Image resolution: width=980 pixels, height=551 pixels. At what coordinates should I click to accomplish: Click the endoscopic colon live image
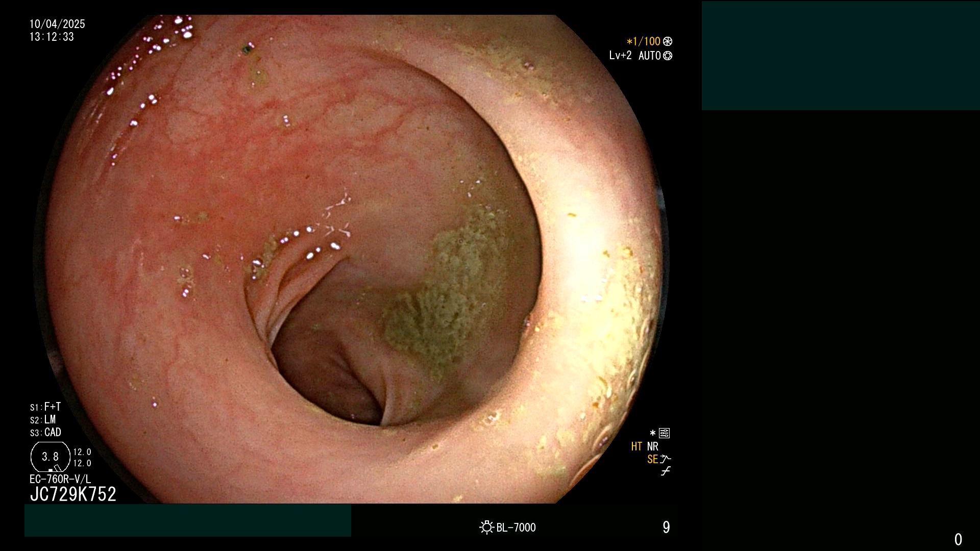point(351,259)
